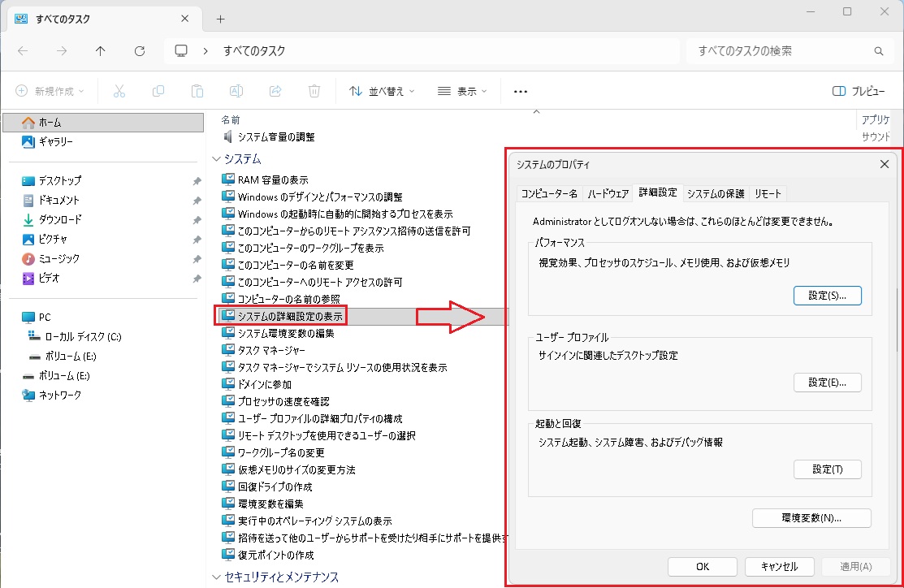The height and width of the screenshot is (588, 904).
Task: Click 起動と回復 設定(T) button
Action: [828, 469]
